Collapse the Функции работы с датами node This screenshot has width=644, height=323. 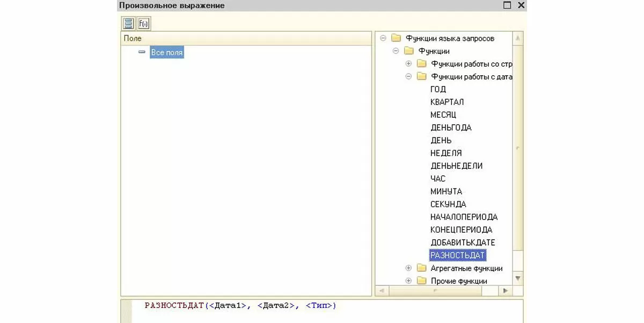pyautogui.click(x=408, y=77)
